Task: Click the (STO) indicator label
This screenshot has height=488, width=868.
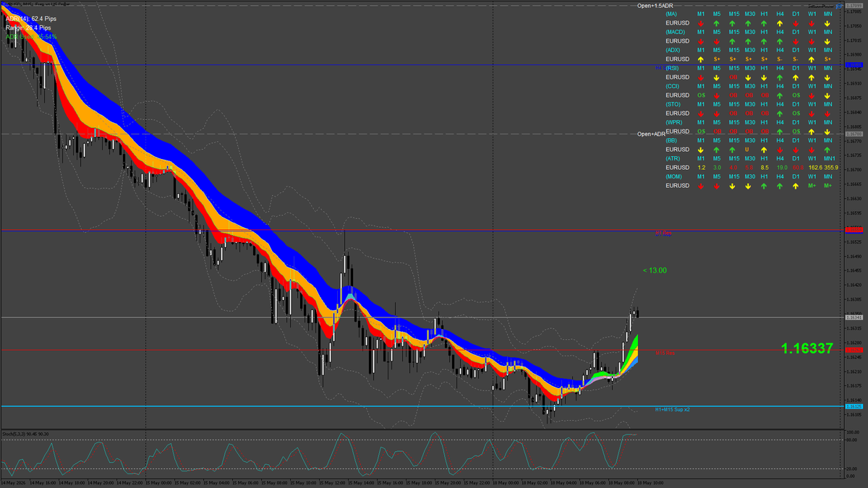Action: [673, 104]
